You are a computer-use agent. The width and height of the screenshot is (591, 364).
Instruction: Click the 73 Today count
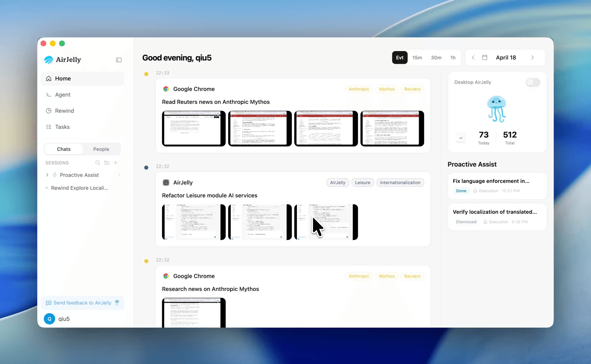pyautogui.click(x=484, y=138)
